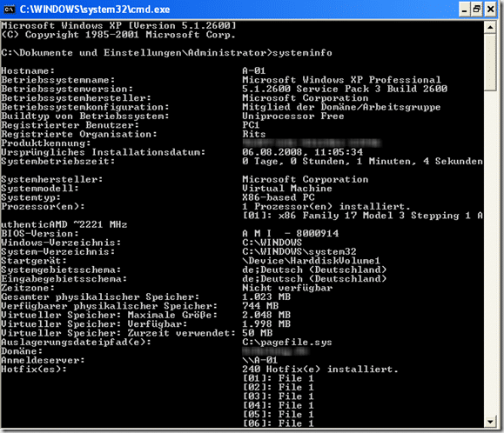Click the systeminfo command text
504x433 pixels.
click(x=302, y=53)
